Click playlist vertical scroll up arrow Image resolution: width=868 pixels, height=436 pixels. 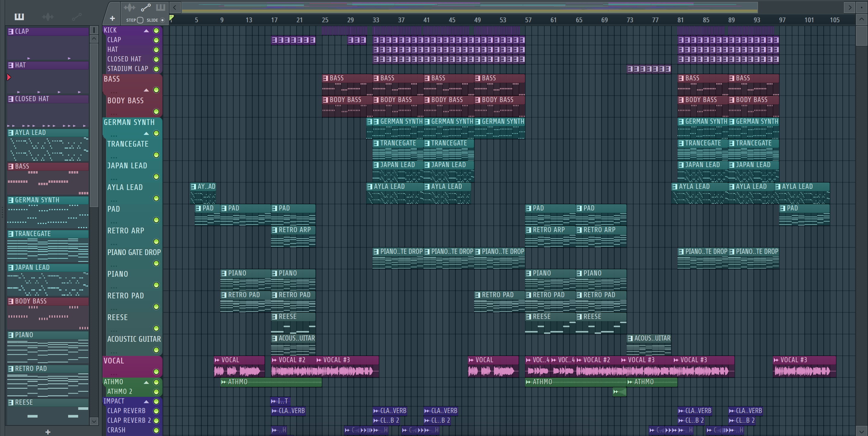click(x=861, y=19)
